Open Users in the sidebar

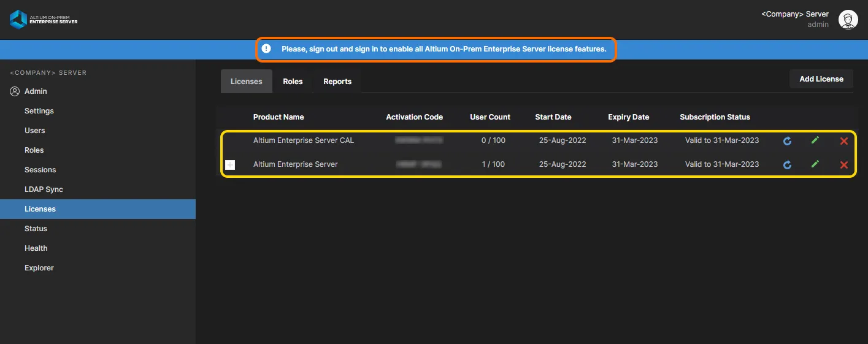coord(35,131)
